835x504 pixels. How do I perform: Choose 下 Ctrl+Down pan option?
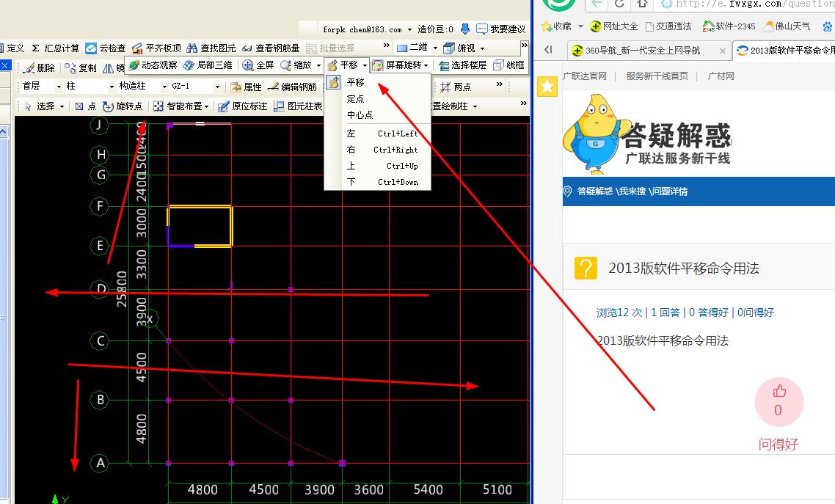click(377, 182)
